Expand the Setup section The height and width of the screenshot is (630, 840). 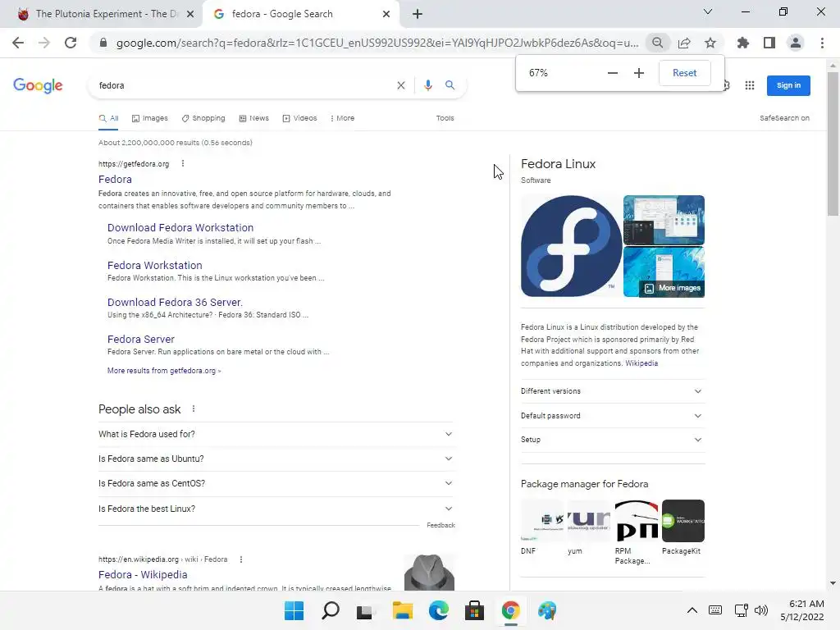click(612, 440)
